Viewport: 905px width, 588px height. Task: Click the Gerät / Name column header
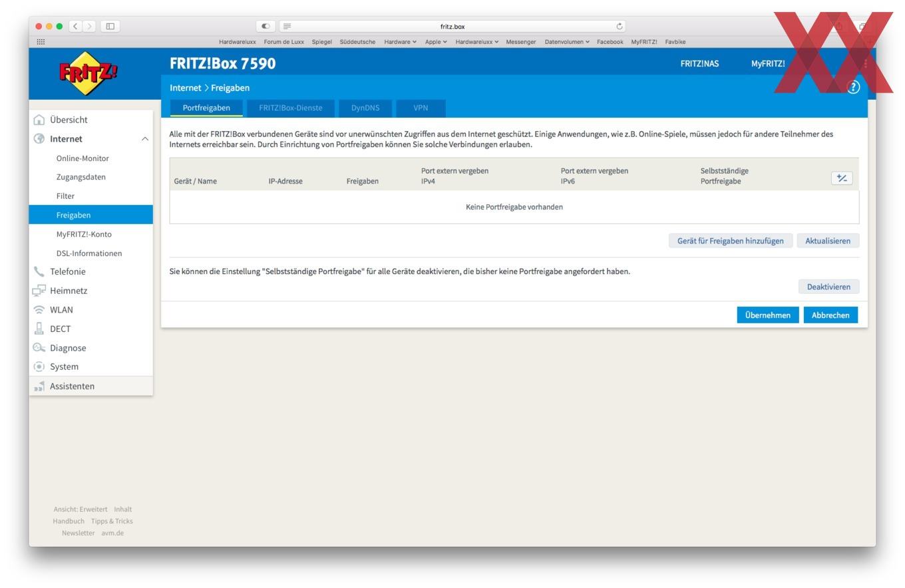[x=195, y=181]
